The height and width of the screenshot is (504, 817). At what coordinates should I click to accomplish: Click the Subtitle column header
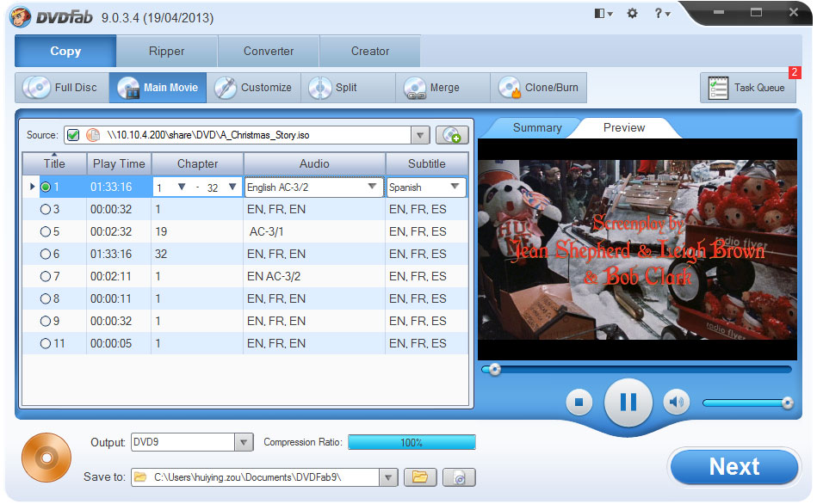427,164
